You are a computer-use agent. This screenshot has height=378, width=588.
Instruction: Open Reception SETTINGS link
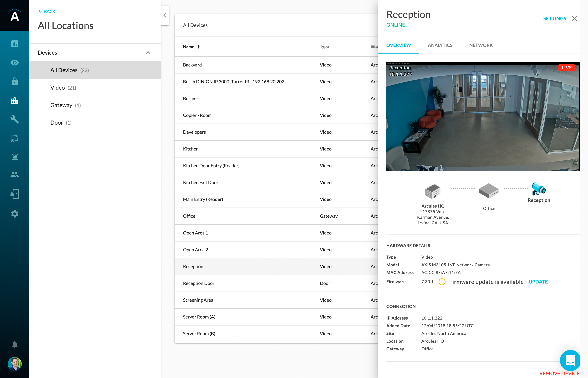coord(554,19)
